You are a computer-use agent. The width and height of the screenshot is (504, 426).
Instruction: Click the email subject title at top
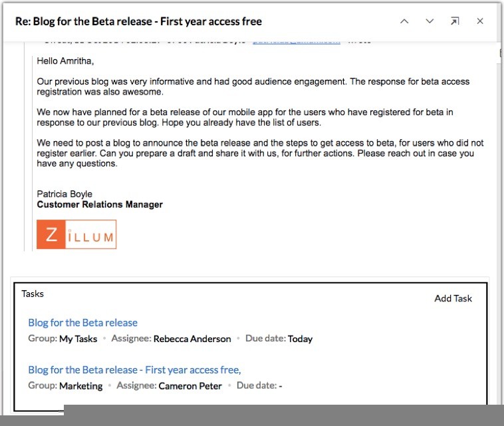click(138, 21)
